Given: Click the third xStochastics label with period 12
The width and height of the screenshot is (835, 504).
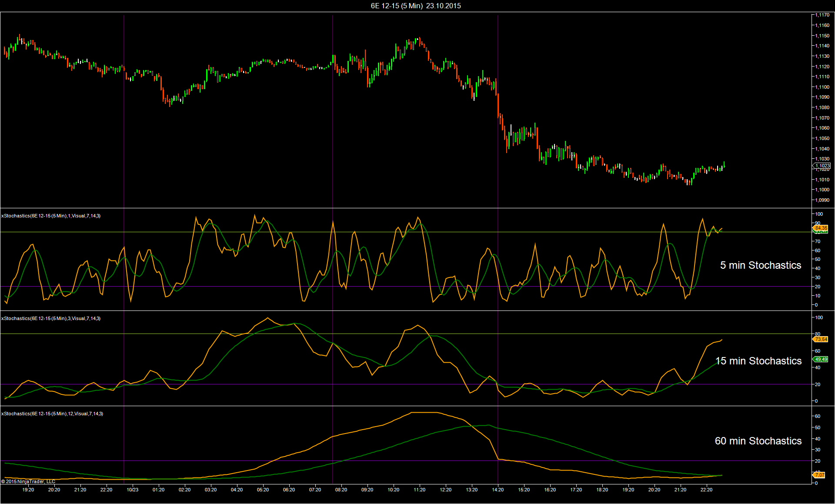Looking at the screenshot, I should (52, 414).
